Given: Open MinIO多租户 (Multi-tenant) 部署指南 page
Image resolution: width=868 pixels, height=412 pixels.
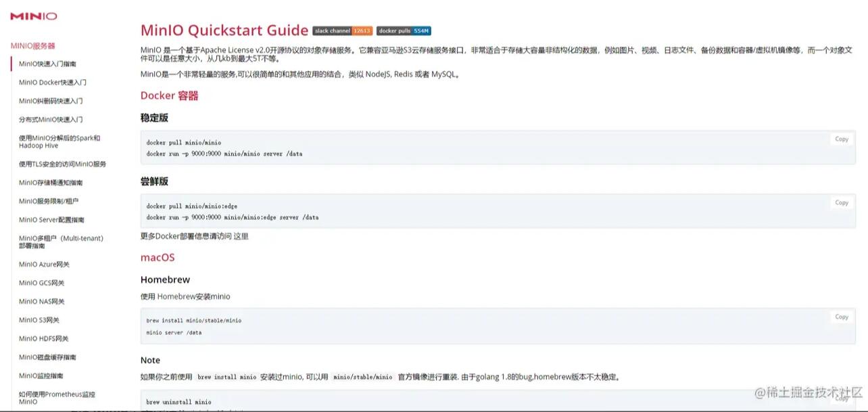Looking at the screenshot, I should (61, 242).
